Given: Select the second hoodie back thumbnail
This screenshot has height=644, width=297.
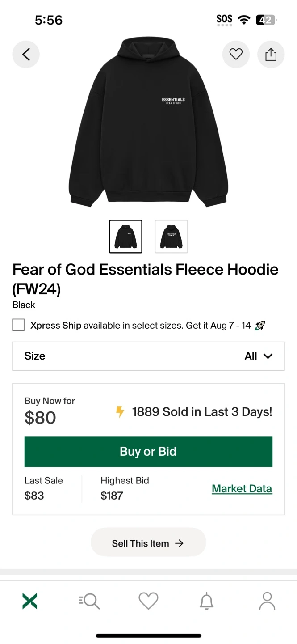Looking at the screenshot, I should [171, 237].
